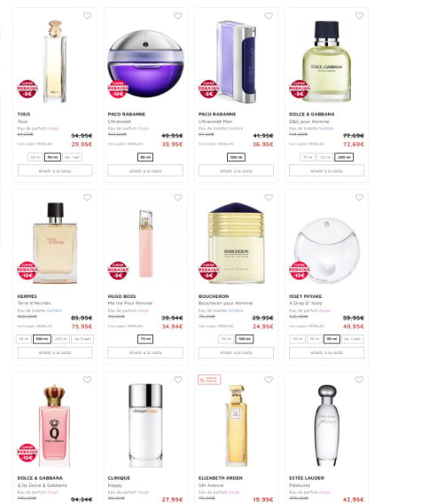Choose 100 ml size for Terre d'Hermès
Image resolution: width=421 pixels, height=504 pixels.
[42, 339]
